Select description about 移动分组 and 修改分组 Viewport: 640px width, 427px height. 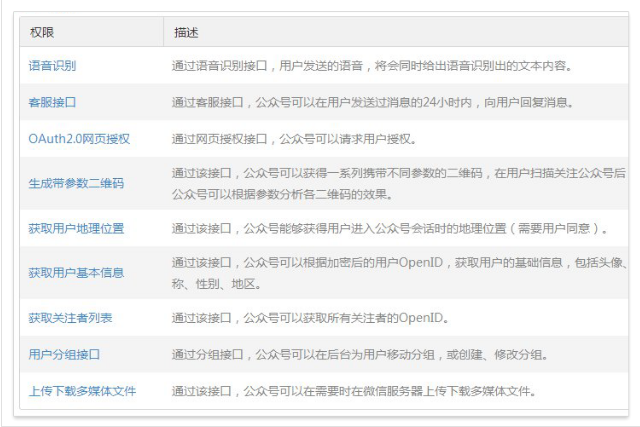pos(360,354)
